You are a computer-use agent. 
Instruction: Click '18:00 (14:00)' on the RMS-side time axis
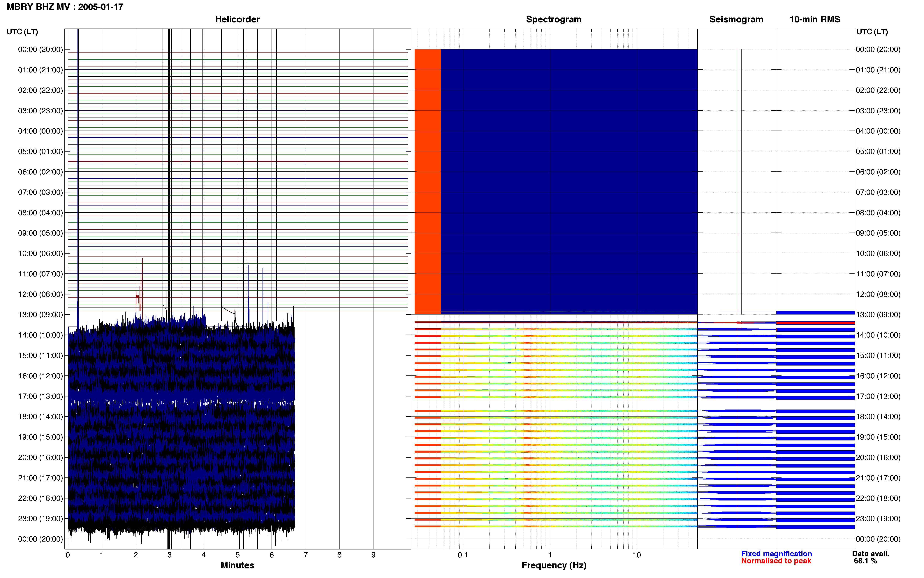(x=878, y=417)
